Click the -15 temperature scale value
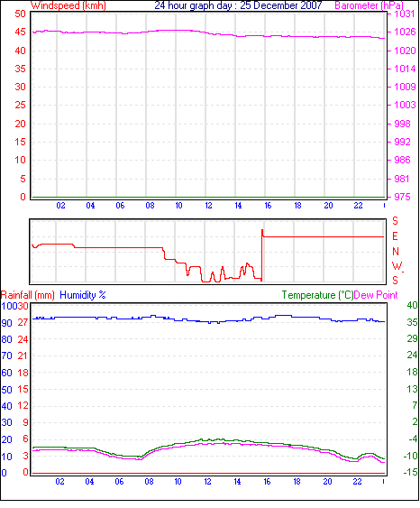The height and width of the screenshot is (508, 420). point(410,472)
